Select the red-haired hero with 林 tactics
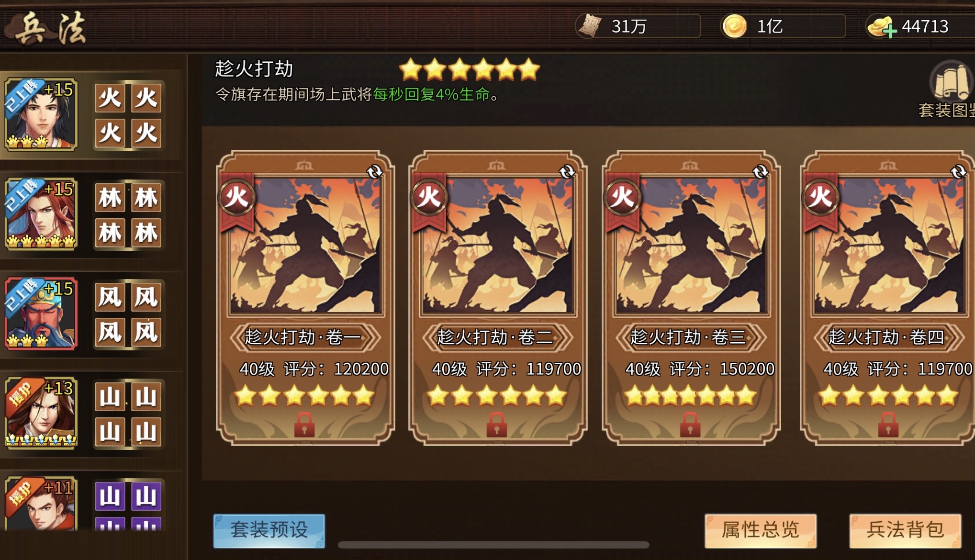The height and width of the screenshot is (560, 975). pyautogui.click(x=41, y=214)
